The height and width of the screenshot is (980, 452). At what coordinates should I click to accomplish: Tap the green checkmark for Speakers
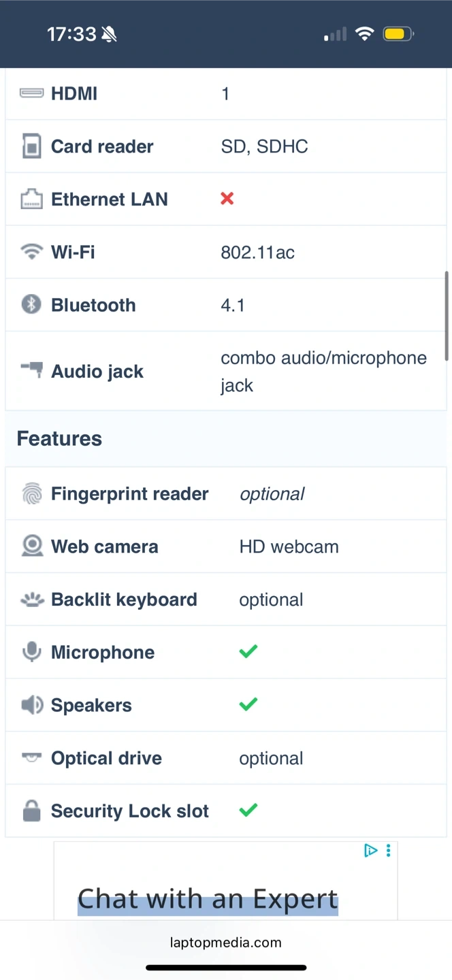[x=248, y=704]
